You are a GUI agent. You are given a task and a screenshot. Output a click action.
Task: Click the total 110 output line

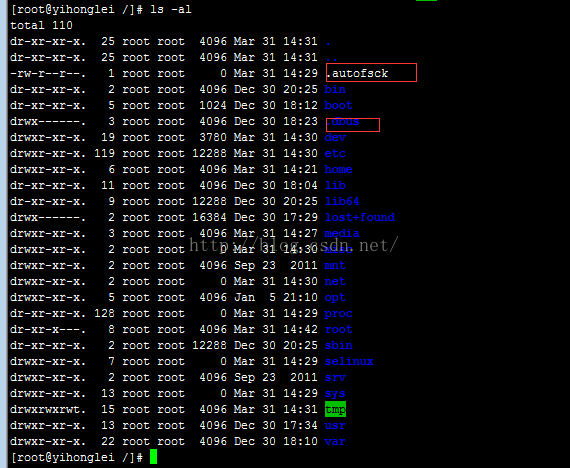pos(41,25)
